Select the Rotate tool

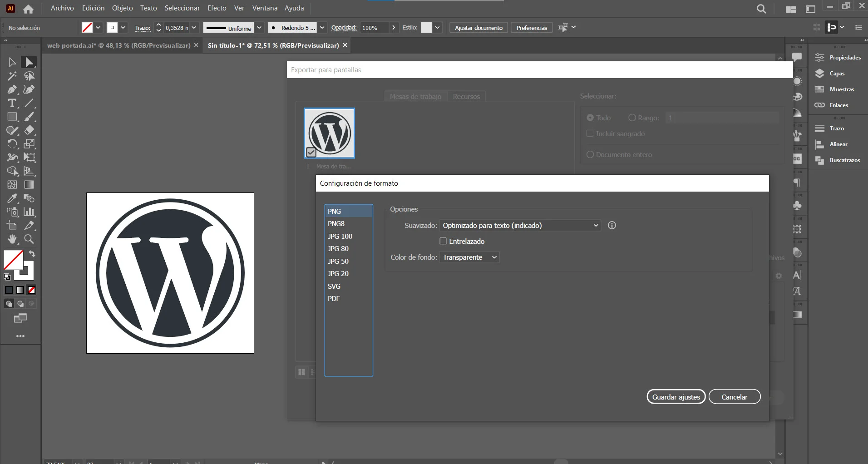click(x=12, y=144)
